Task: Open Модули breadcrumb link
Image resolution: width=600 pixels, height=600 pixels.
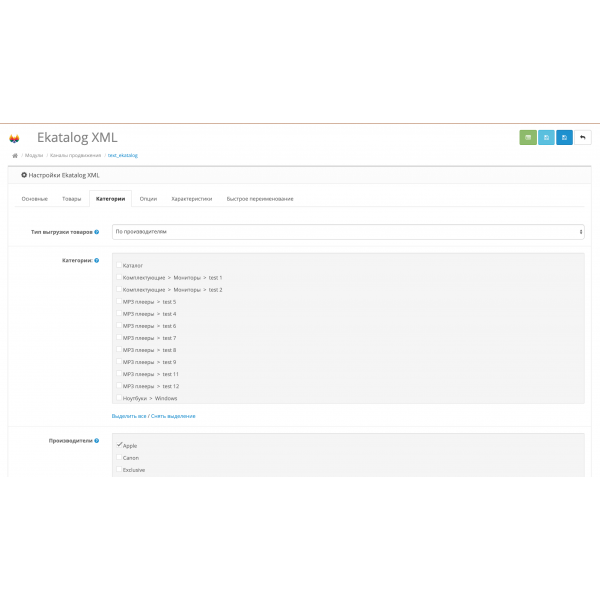Action: coord(34,155)
